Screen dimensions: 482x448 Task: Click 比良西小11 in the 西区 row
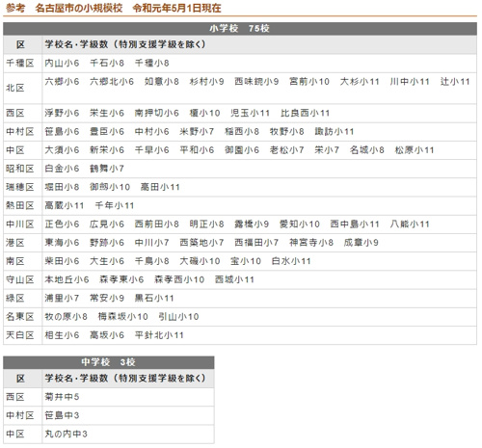pos(305,113)
